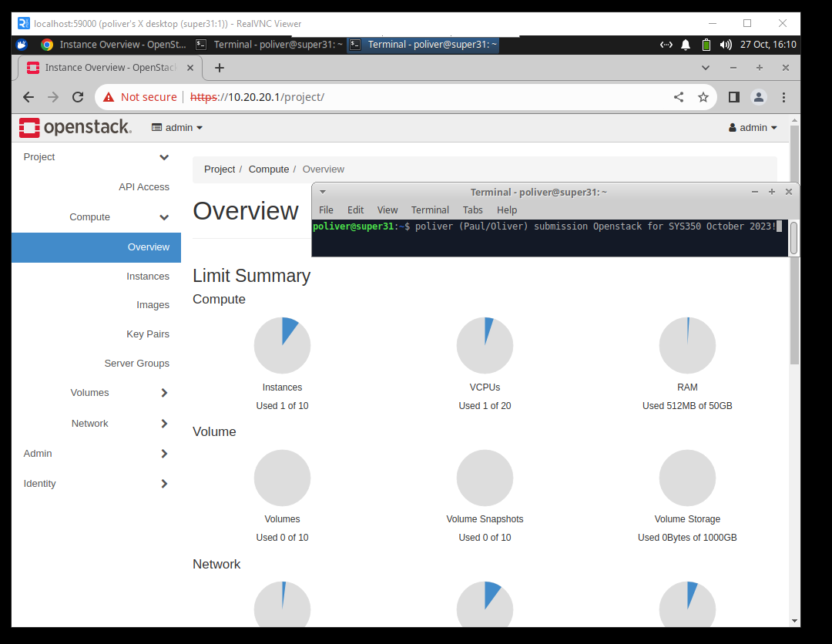The height and width of the screenshot is (644, 832).
Task: Open the admin project dropdown
Action: [x=177, y=128]
